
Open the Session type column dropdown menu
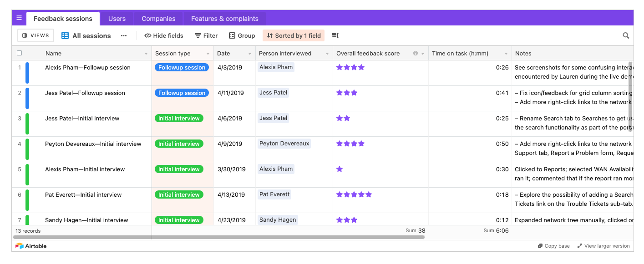tap(208, 53)
